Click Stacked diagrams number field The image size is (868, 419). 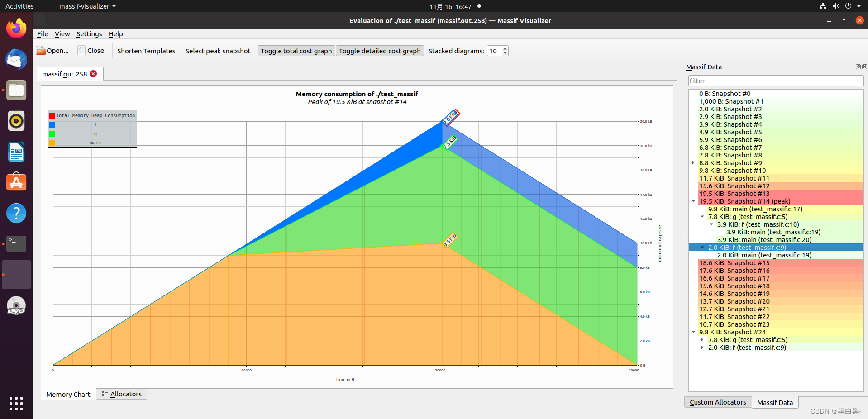494,51
